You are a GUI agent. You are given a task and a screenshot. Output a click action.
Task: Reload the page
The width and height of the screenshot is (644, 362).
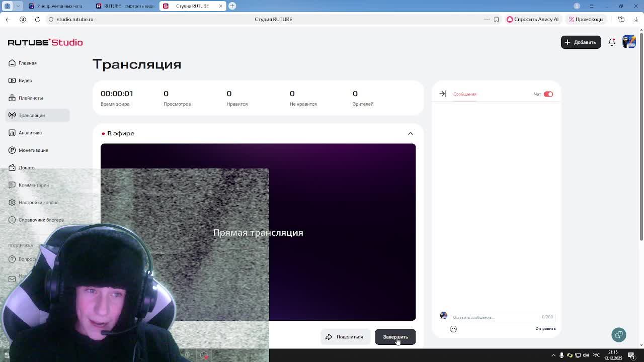point(37,19)
